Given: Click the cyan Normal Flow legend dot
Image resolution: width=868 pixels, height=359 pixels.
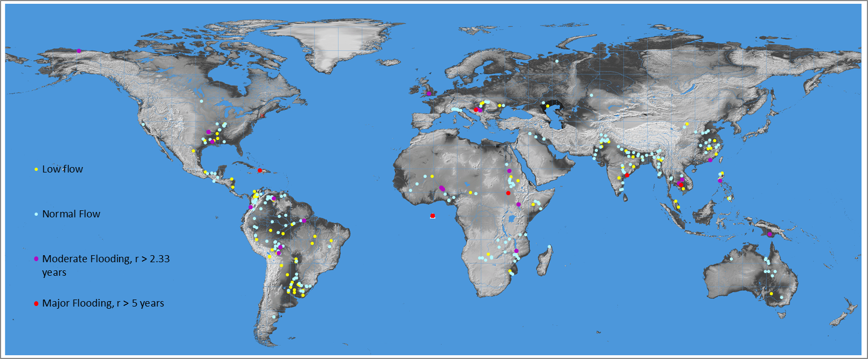Looking at the screenshot, I should tap(36, 214).
